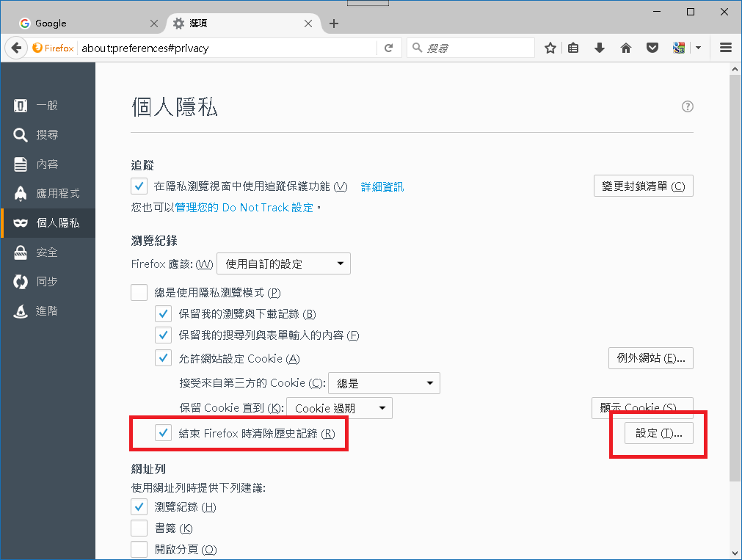This screenshot has height=560, width=742.
Task: Open the Pocket icon in toolbar
Action: pos(652,48)
